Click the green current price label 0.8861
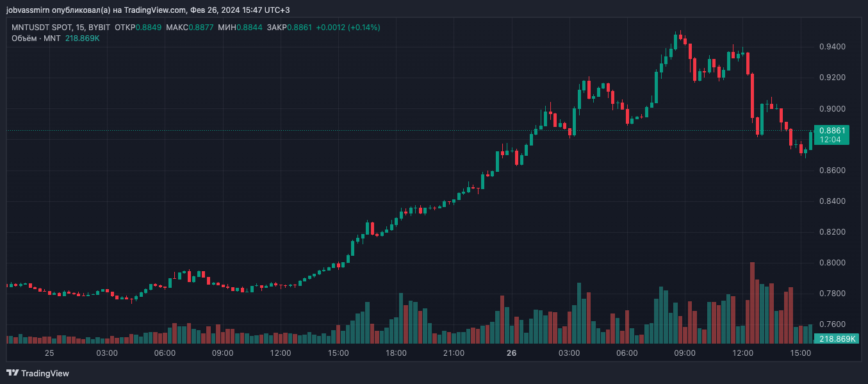868x384 pixels. pyautogui.click(x=831, y=130)
